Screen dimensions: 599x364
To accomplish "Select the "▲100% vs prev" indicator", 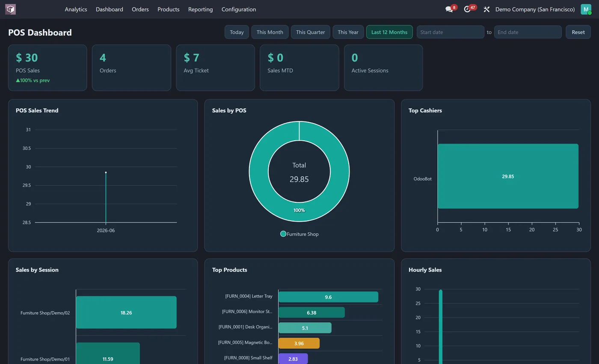I will tap(33, 80).
